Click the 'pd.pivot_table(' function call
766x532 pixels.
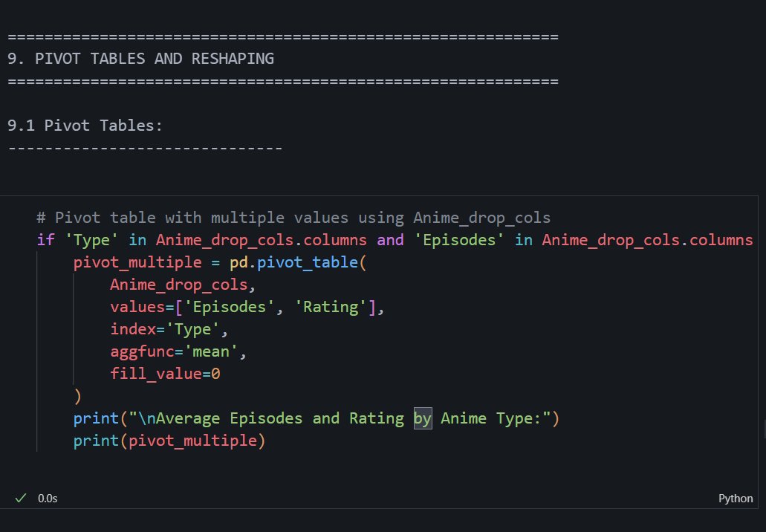pos(298,262)
